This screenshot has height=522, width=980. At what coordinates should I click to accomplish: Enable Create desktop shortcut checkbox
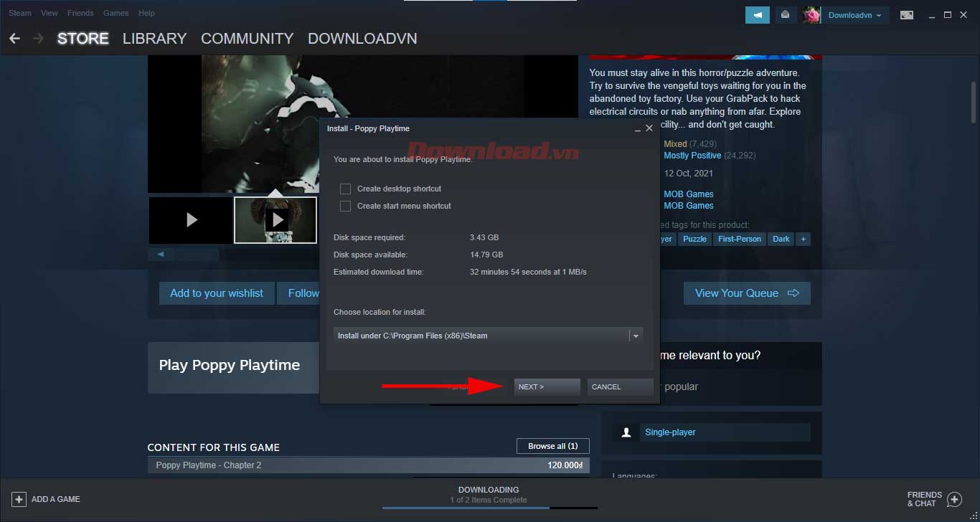click(345, 189)
